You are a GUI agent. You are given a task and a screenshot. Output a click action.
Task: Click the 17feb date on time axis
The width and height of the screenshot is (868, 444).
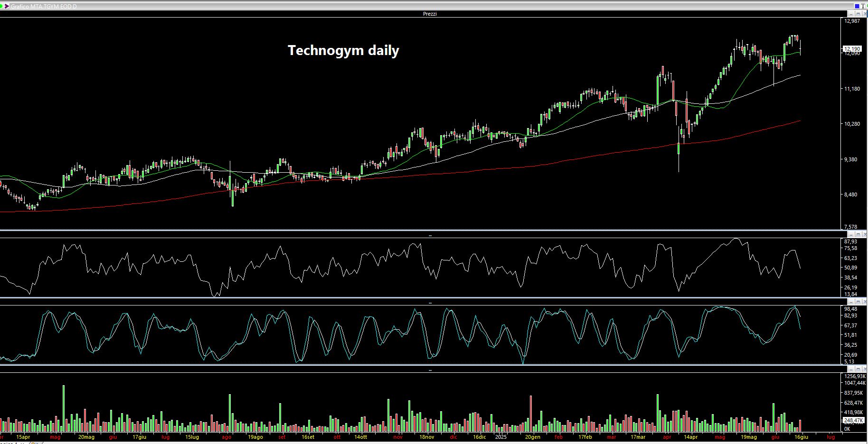click(x=585, y=437)
